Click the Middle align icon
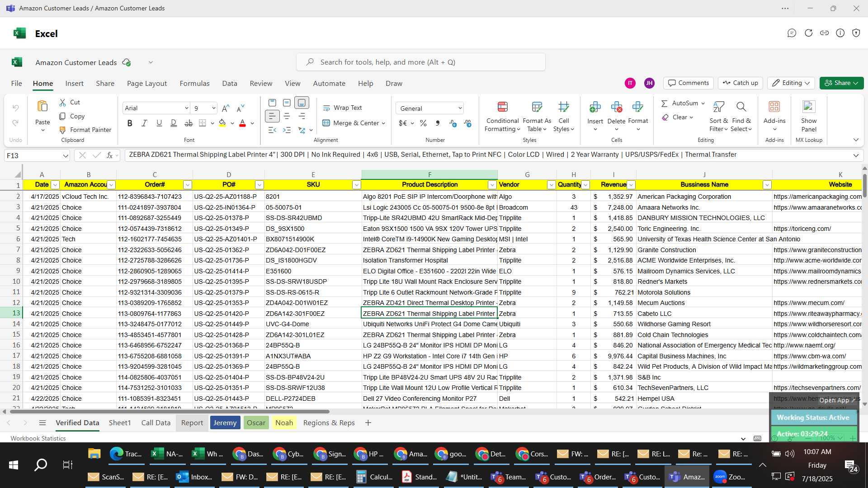Image resolution: width=868 pixels, height=488 pixels. tap(287, 103)
